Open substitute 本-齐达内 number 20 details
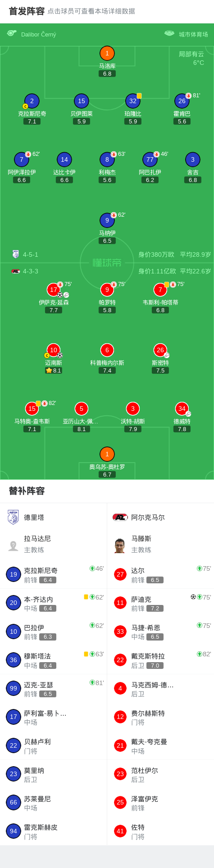The height and width of the screenshot is (868, 214). tap(54, 603)
